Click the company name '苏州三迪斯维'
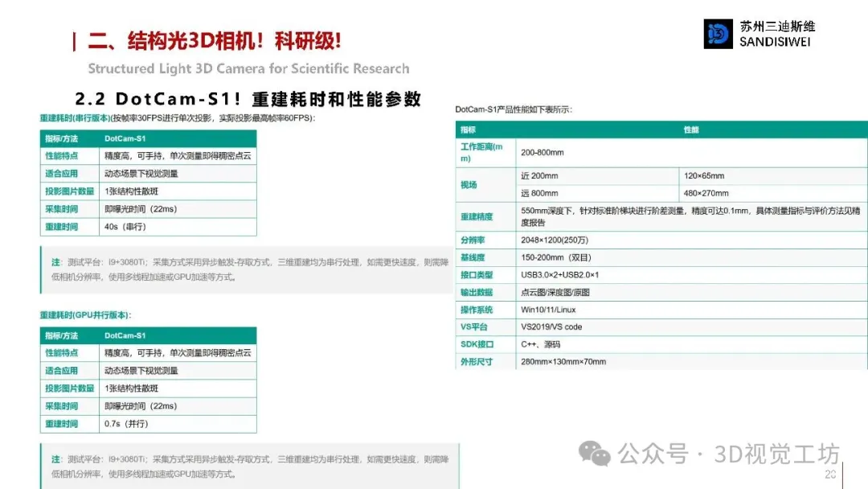Image resolution: width=868 pixels, height=489 pixels. (777, 27)
